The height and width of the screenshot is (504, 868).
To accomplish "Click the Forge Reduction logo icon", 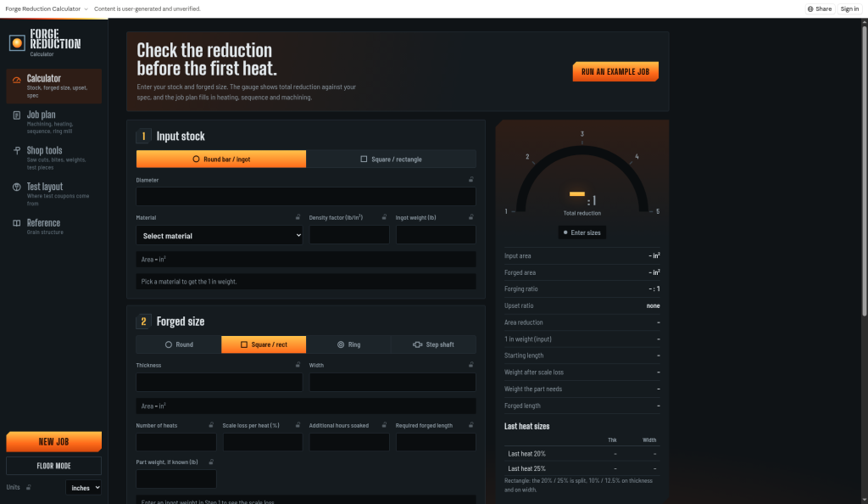I will tap(17, 42).
